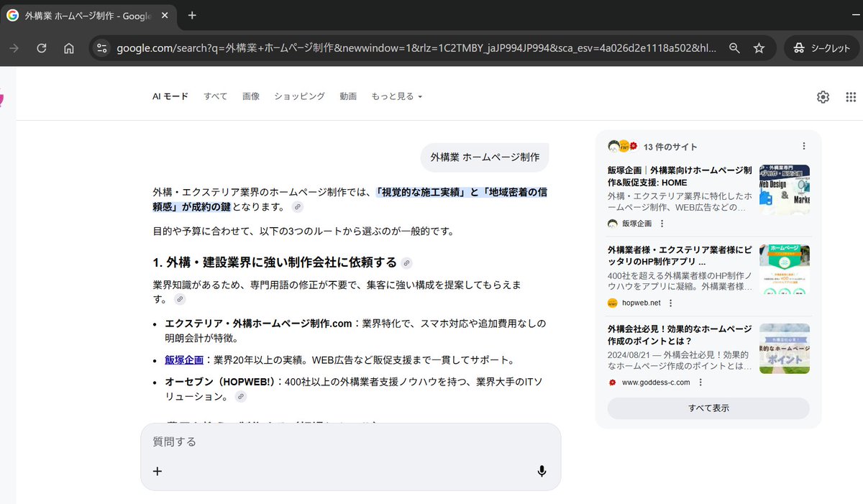863x504 pixels.
Task: Open site information icon in address bar
Action: point(102,48)
